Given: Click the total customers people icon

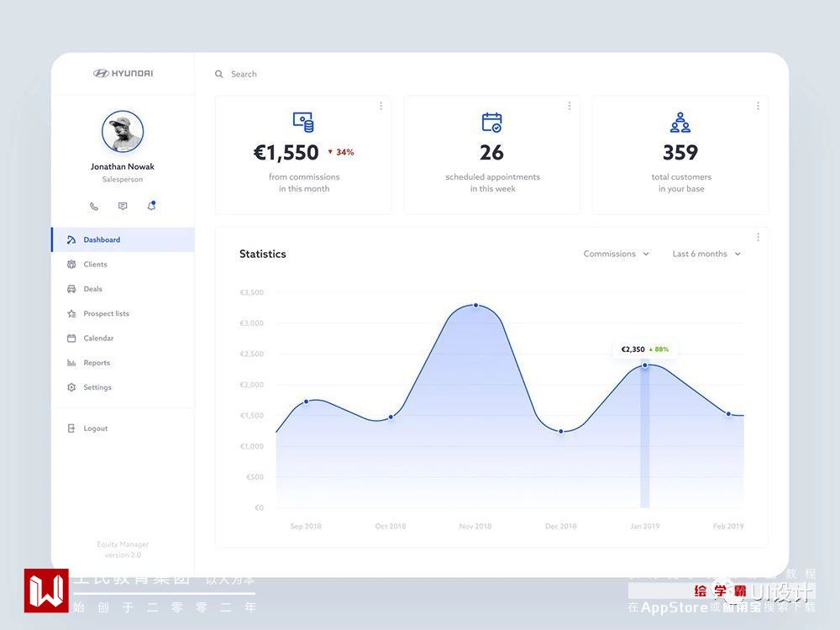Looking at the screenshot, I should (680, 122).
